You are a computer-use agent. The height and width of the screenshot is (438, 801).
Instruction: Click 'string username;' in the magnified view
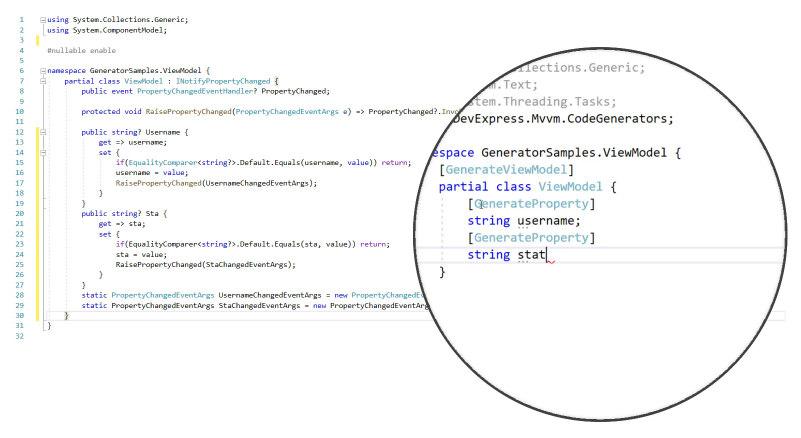524,221
